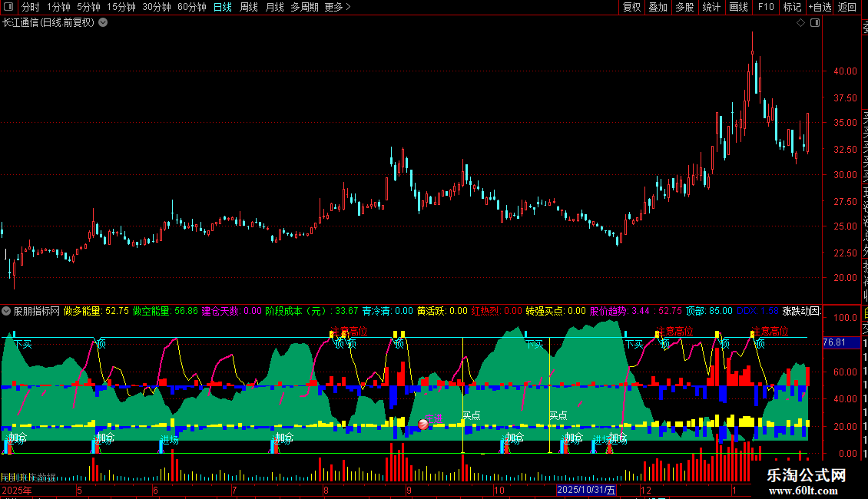This screenshot has height=499, width=868.
Task: Click the 红热烈 0.00 value
Action: point(496,311)
